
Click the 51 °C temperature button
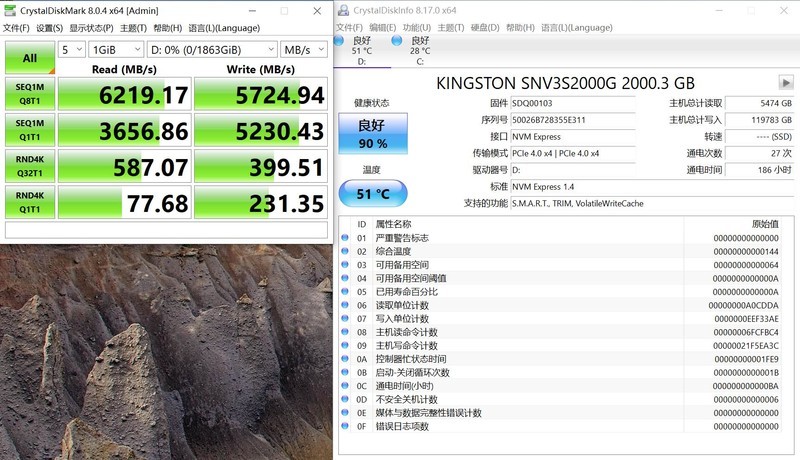(x=373, y=194)
